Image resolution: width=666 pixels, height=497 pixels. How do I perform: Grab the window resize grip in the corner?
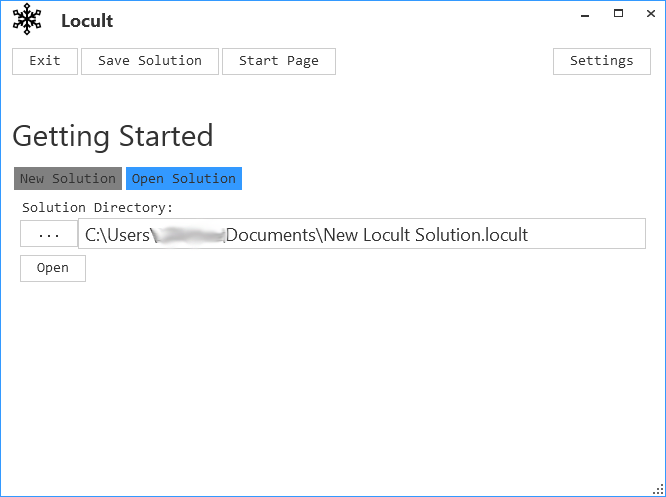(x=659, y=490)
